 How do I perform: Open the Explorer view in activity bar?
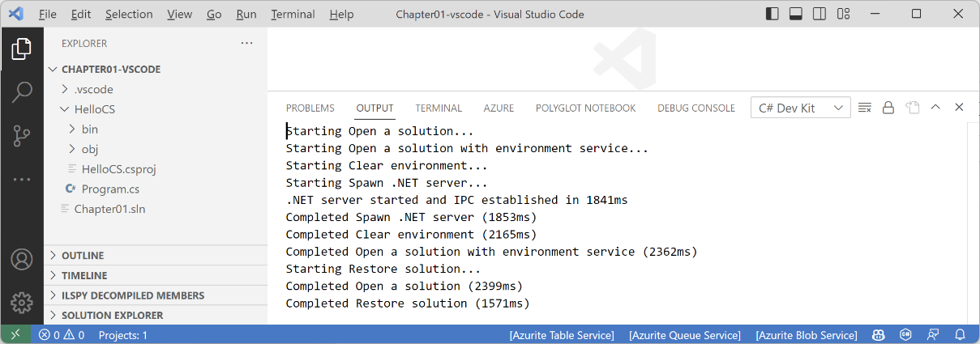pyautogui.click(x=22, y=49)
